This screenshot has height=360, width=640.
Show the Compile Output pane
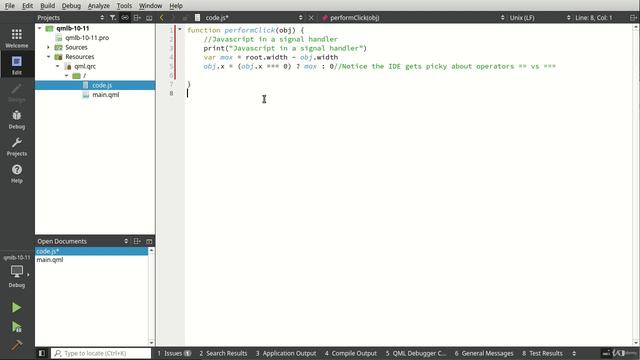[x=351, y=353]
